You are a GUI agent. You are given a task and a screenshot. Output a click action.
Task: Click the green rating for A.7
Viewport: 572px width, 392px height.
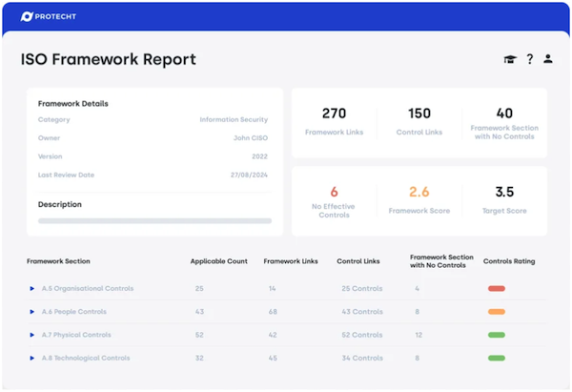click(496, 335)
